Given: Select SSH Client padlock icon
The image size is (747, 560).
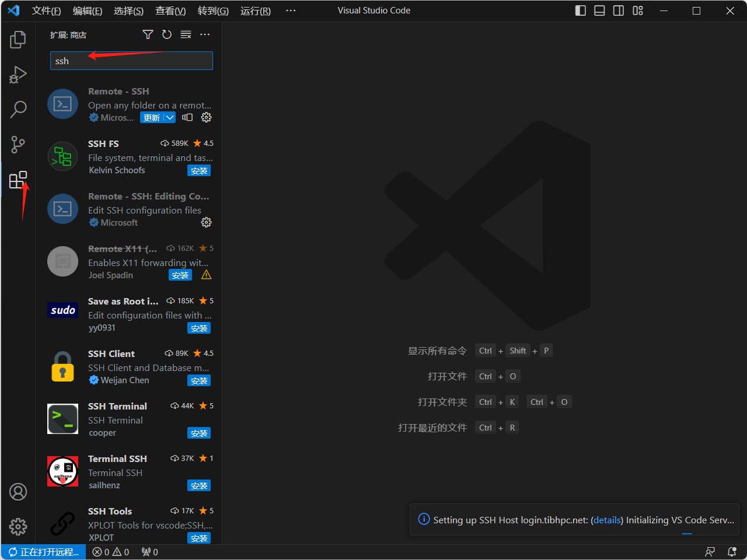Looking at the screenshot, I should (62, 366).
